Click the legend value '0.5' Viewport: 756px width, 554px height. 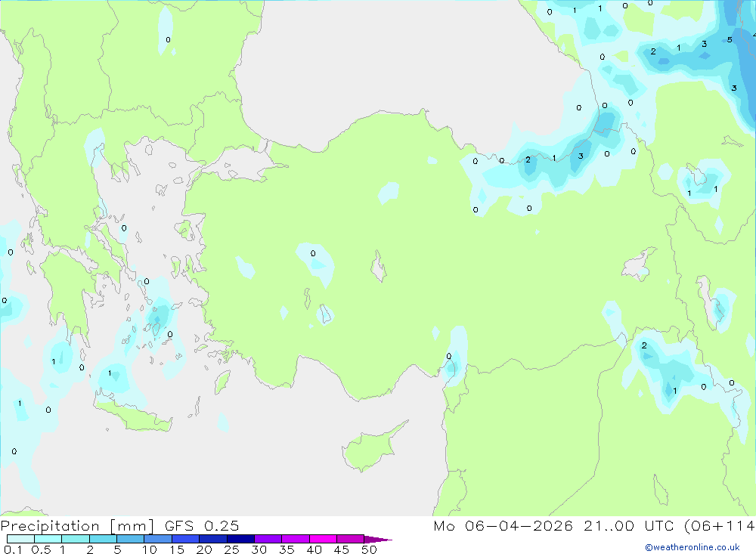tap(41, 549)
